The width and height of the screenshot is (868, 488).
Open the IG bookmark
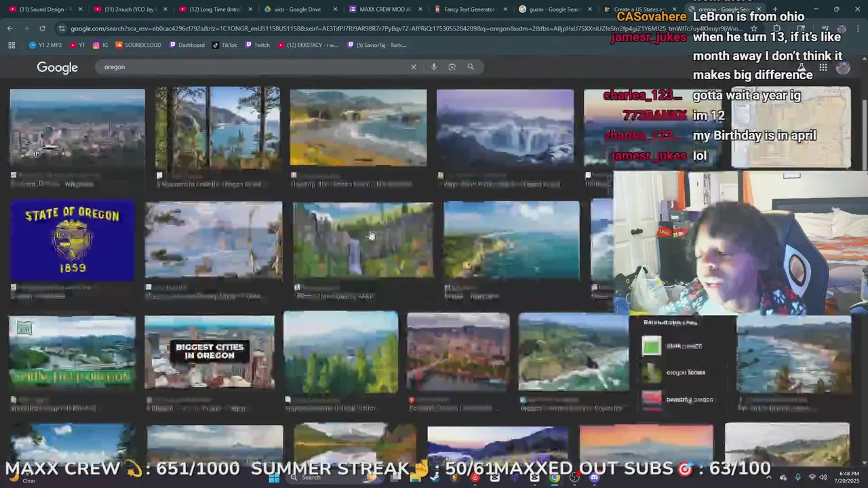pos(100,45)
